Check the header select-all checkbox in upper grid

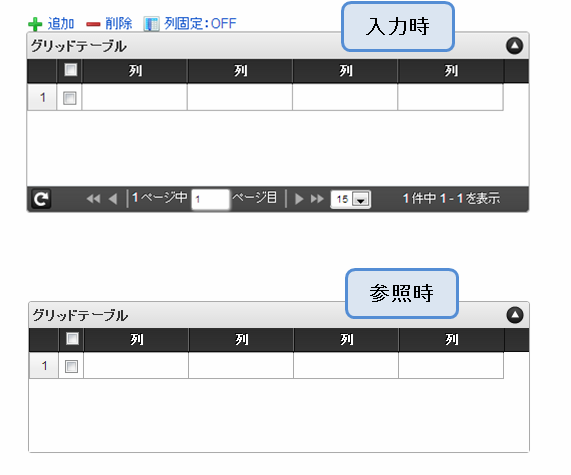[x=71, y=70]
